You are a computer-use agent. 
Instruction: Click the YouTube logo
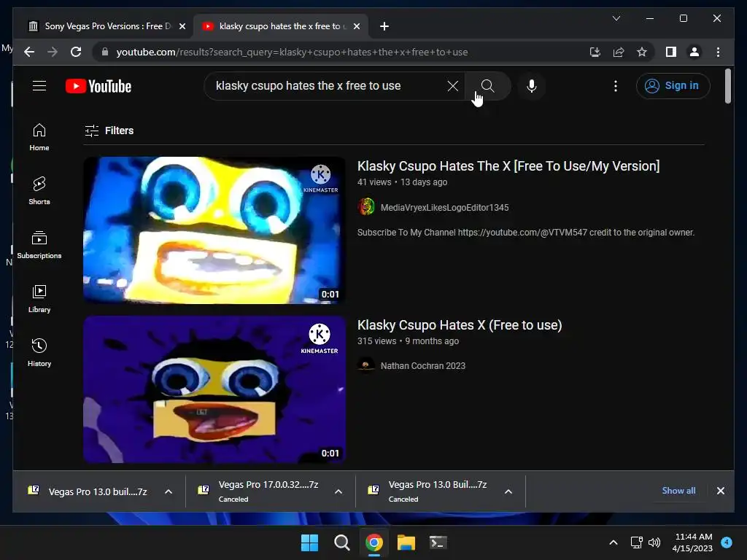98,86
